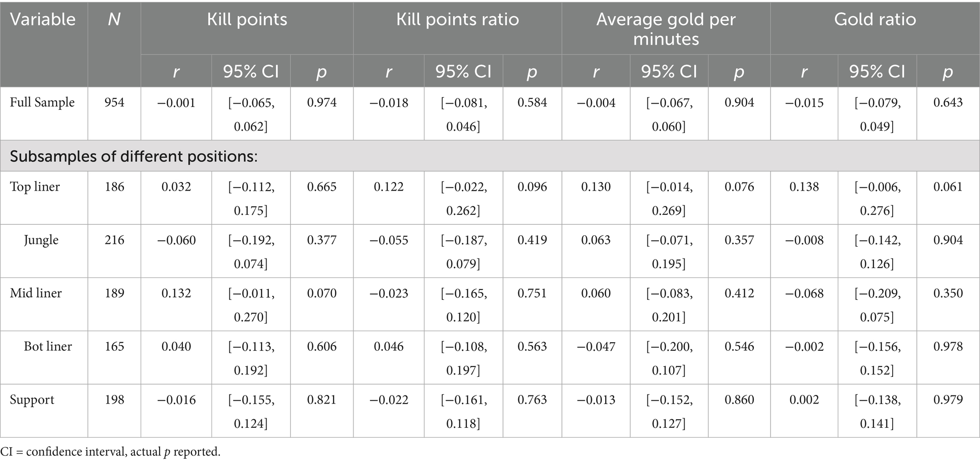Select the Average gold per minutes header
Screen dimensions: 980x462
pos(666,29)
